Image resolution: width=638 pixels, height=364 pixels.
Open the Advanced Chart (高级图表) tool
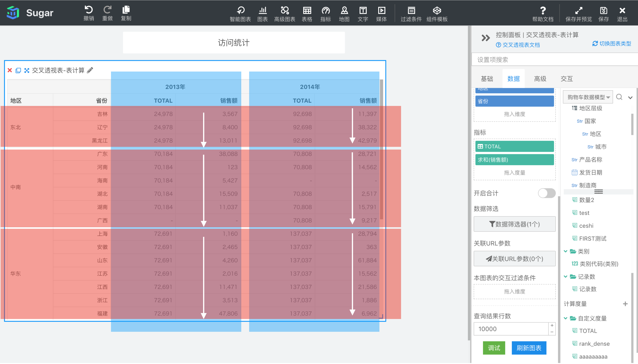[285, 14]
